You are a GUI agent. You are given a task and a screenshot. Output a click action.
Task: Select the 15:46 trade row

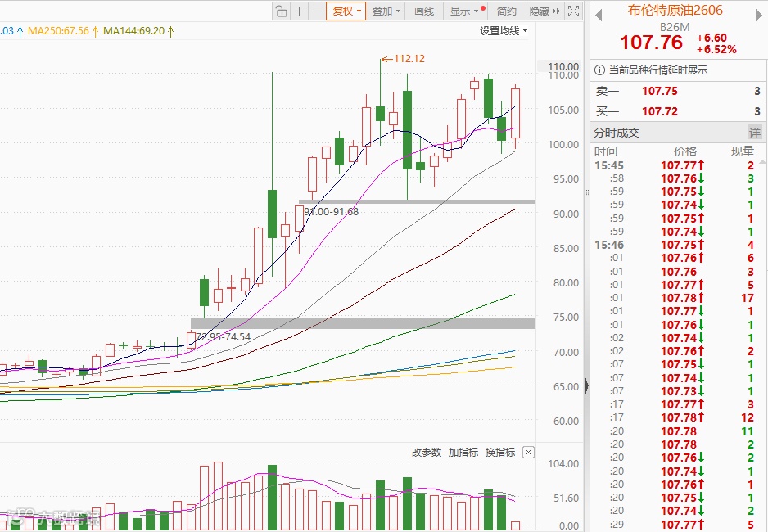coord(675,245)
